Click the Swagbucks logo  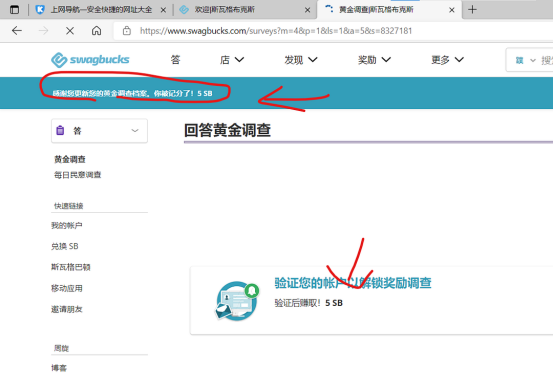(90, 60)
